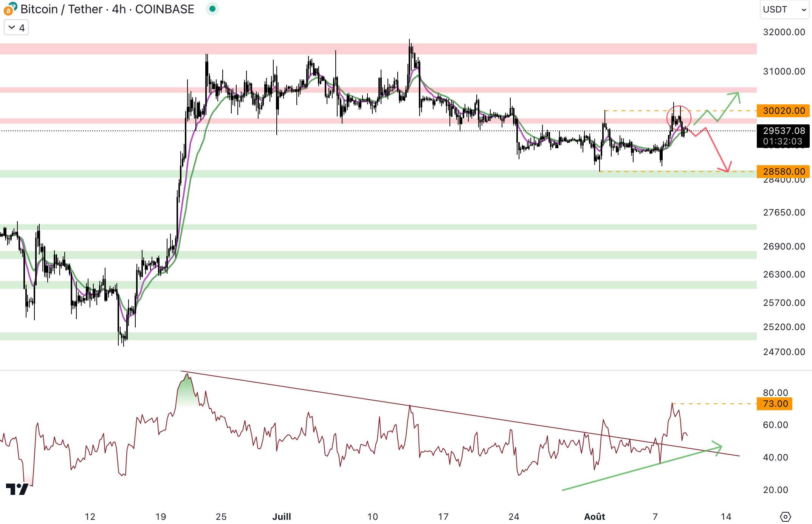This screenshot has width=812, height=524.
Task: Click the Bitcoin / Tether symbol title
Action: [x=62, y=9]
